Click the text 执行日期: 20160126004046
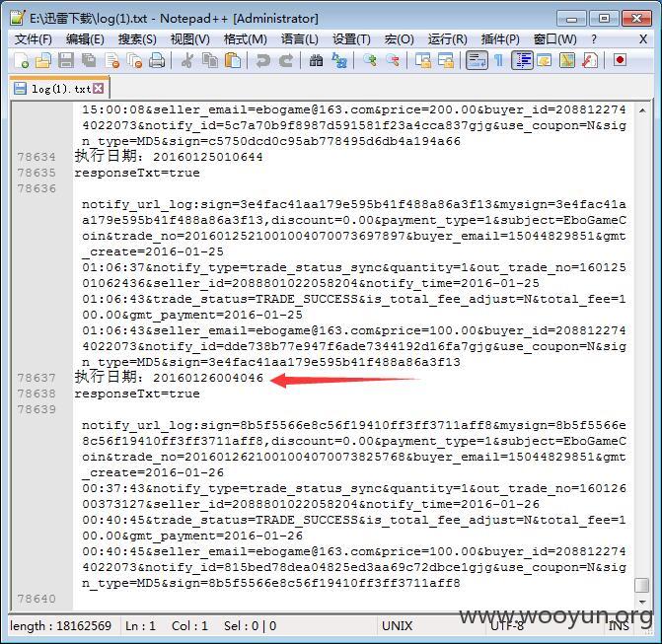The image size is (662, 644). click(x=169, y=377)
